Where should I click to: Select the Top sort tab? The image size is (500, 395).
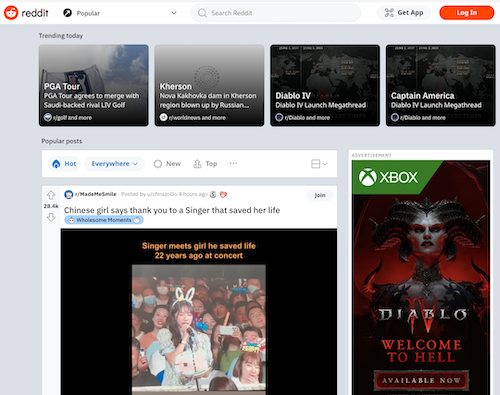pyautogui.click(x=205, y=164)
